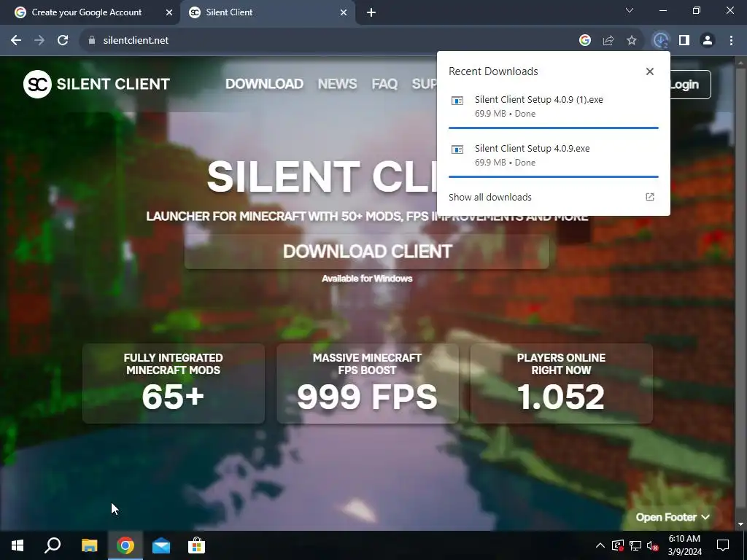Open the Windows Start menu
Image resolution: width=747 pixels, height=560 pixels.
pyautogui.click(x=18, y=545)
